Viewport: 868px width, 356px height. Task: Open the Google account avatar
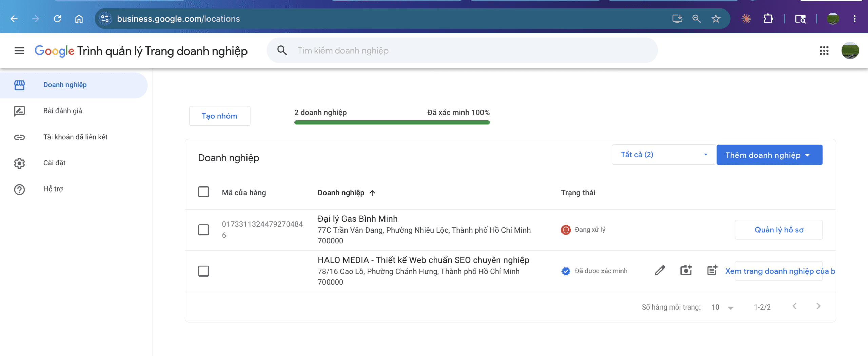(x=850, y=51)
